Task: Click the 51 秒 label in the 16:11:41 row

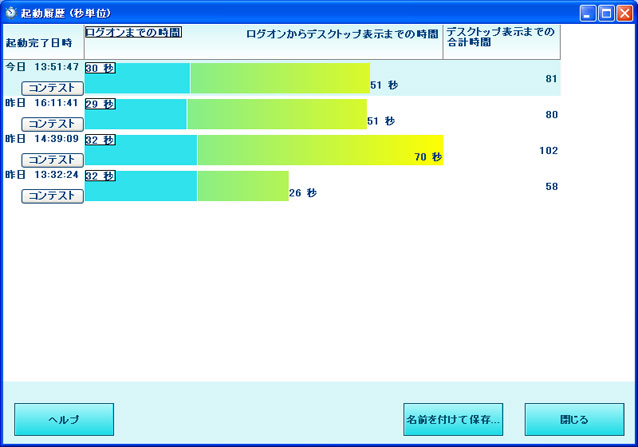Action: [381, 121]
